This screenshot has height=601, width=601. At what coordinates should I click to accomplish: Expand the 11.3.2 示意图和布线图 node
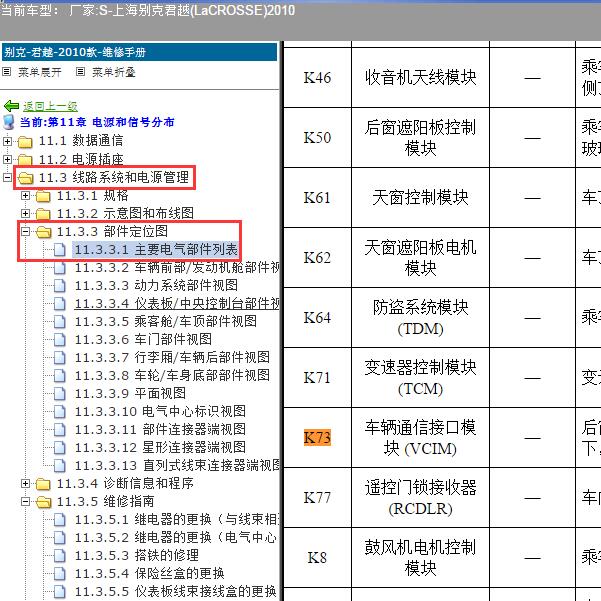pos(25,213)
